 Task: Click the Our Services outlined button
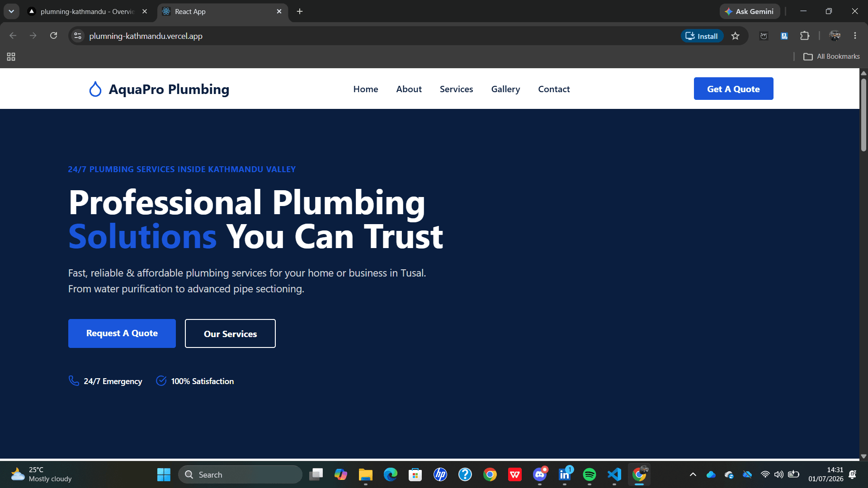coord(230,333)
